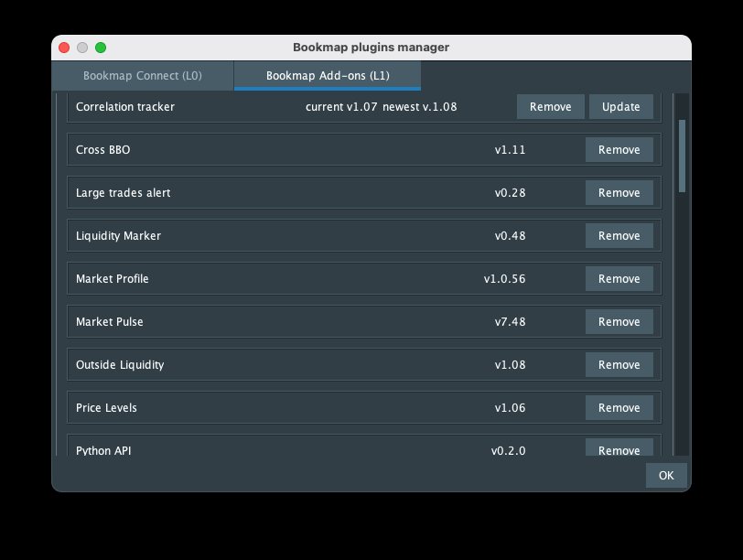Click the Market Profile name
The height and width of the screenshot is (560, 743).
click(112, 278)
